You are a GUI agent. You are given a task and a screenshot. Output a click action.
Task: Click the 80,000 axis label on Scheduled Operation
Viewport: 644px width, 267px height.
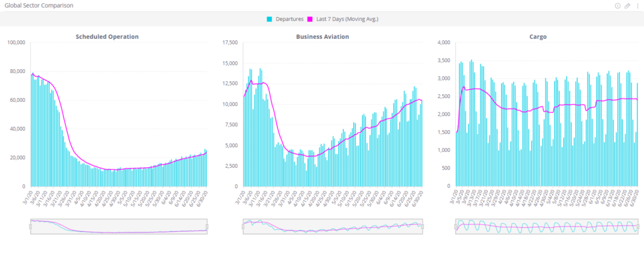(18, 71)
